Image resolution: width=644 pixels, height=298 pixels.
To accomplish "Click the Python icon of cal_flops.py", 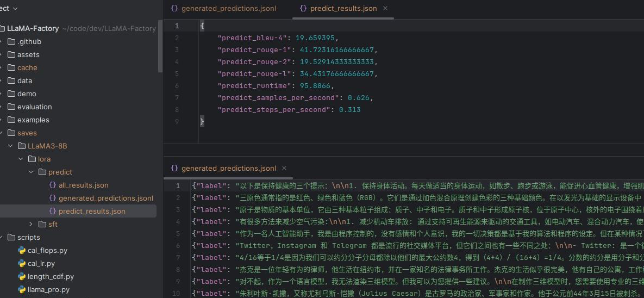I will point(22,250).
